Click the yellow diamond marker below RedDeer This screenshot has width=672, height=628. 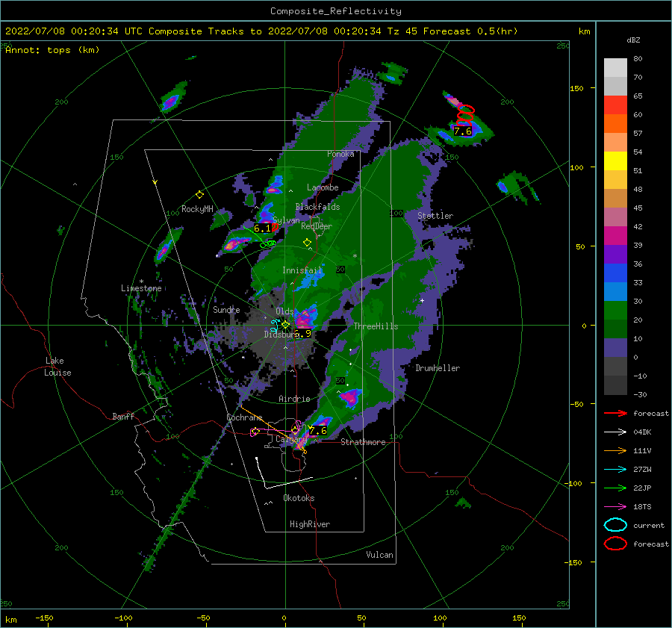[307, 243]
